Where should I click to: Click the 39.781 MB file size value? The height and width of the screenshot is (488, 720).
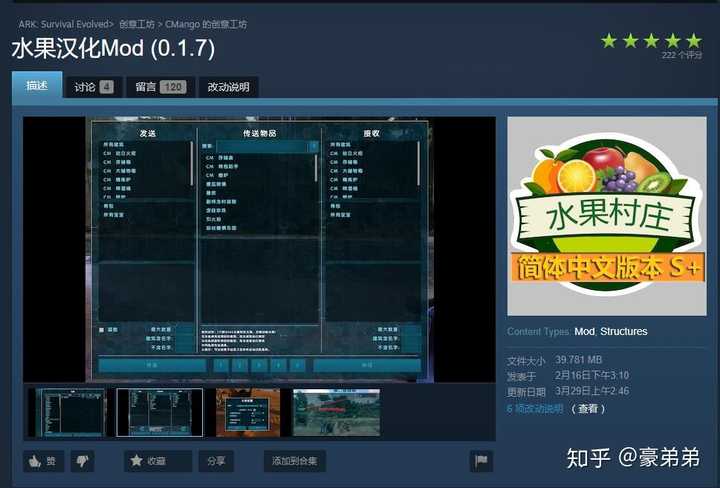[x=579, y=359]
